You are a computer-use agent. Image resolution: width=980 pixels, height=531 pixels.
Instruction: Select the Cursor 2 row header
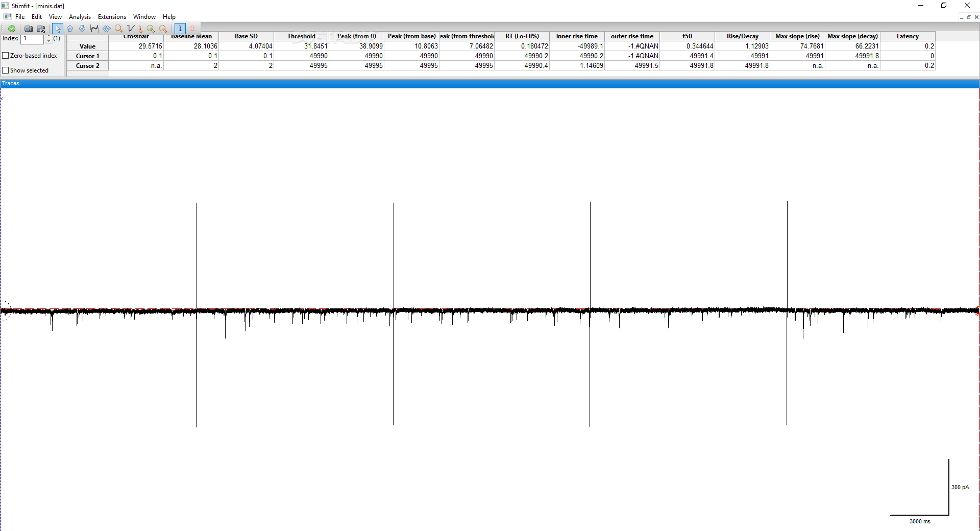(87, 66)
